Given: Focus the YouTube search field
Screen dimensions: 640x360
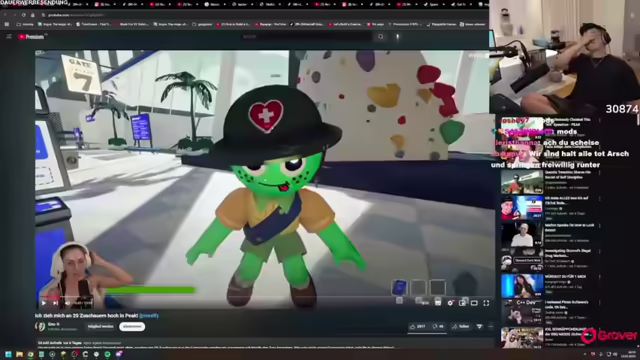Looking at the screenshot, I should tap(306, 37).
